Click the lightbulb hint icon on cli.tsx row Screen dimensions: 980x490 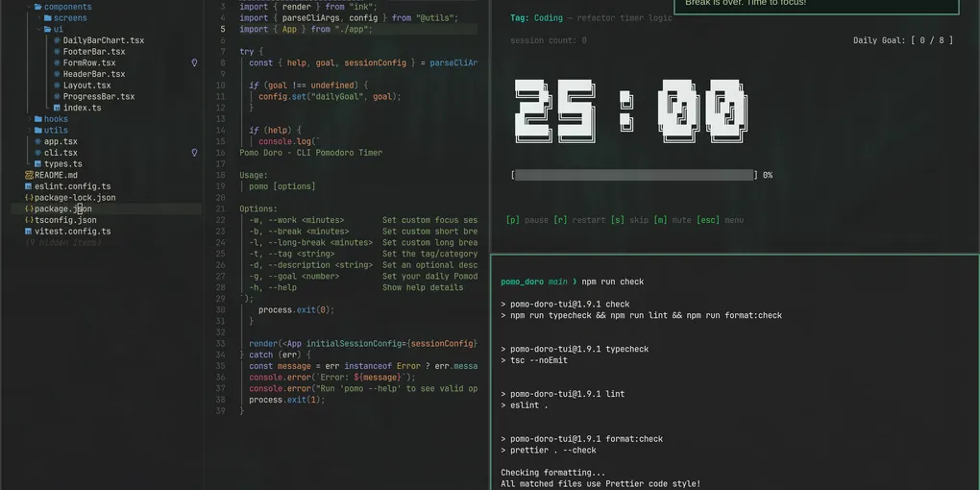point(194,153)
